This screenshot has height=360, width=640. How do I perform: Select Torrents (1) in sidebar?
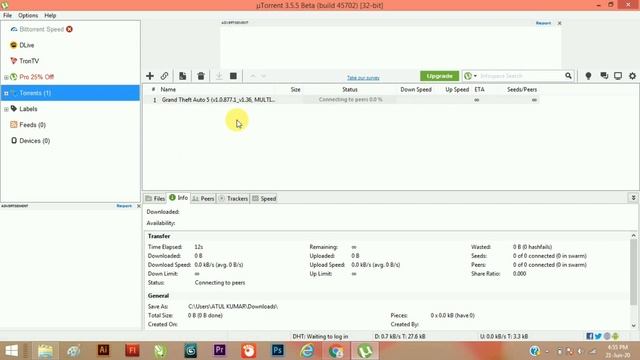(x=70, y=93)
